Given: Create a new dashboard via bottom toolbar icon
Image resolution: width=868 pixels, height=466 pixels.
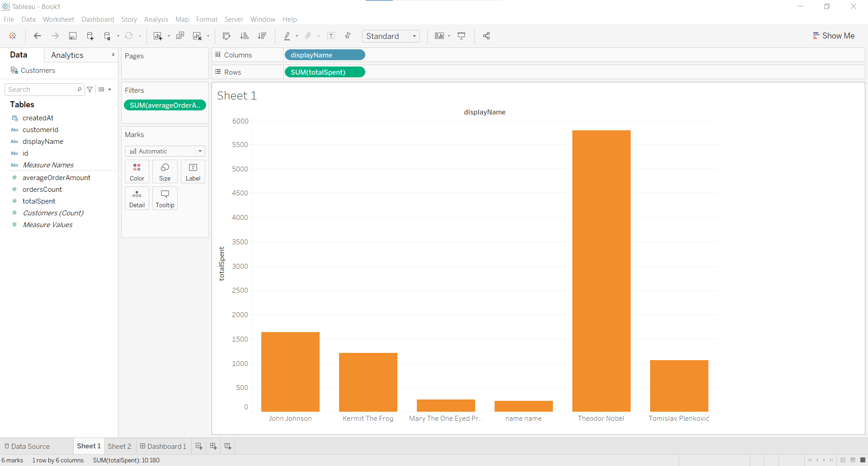Looking at the screenshot, I should click(x=213, y=446).
